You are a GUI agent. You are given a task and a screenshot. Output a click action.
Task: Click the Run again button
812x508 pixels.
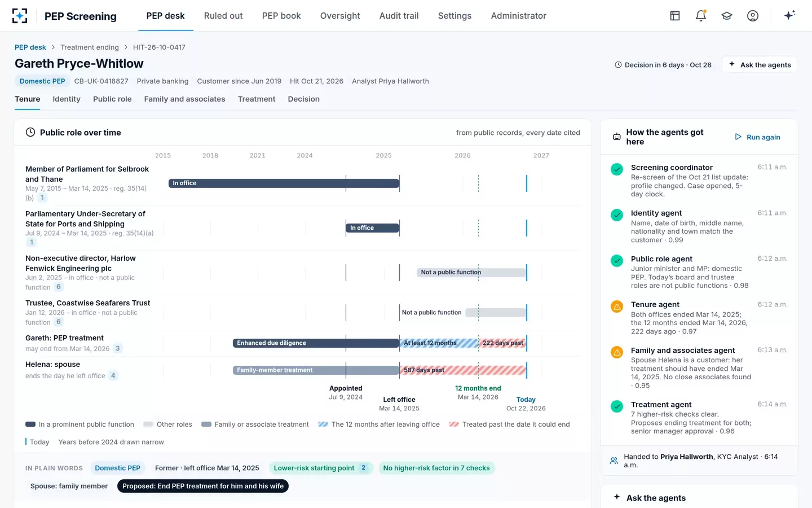tap(757, 137)
